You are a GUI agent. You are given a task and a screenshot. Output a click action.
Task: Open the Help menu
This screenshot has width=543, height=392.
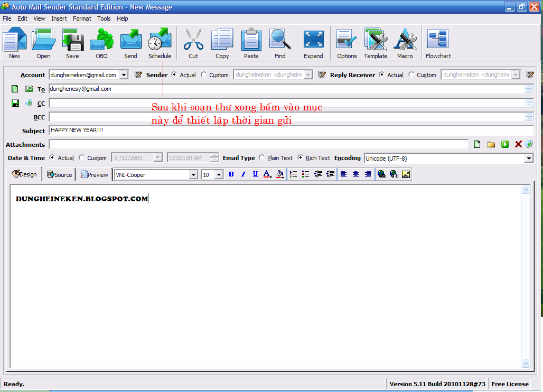pyautogui.click(x=122, y=18)
